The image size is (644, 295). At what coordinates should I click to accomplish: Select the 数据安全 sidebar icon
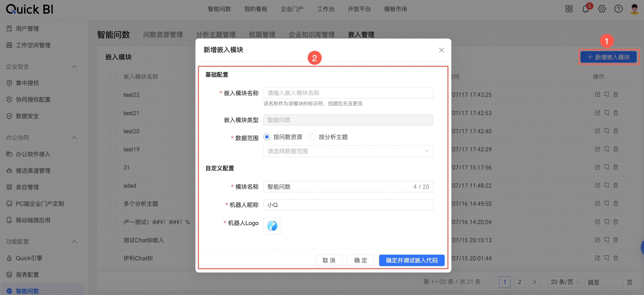9,116
